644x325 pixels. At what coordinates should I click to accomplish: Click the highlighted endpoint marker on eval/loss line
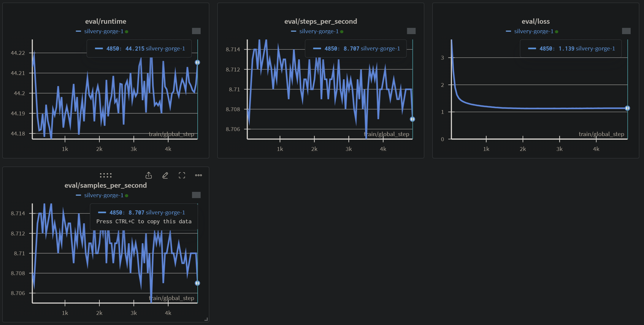(x=627, y=108)
